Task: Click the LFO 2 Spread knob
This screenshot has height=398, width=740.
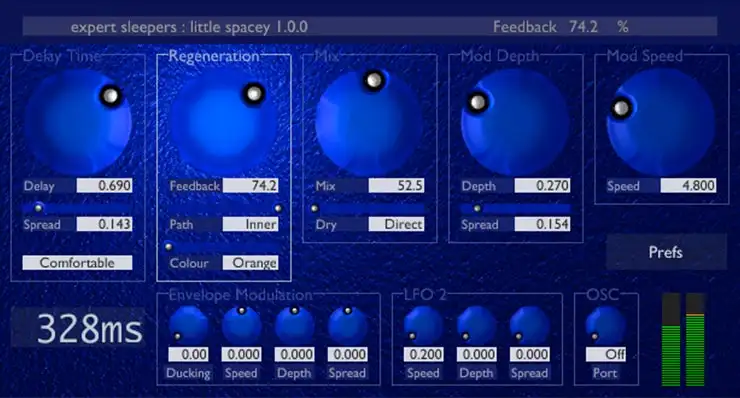Action: tap(530, 325)
